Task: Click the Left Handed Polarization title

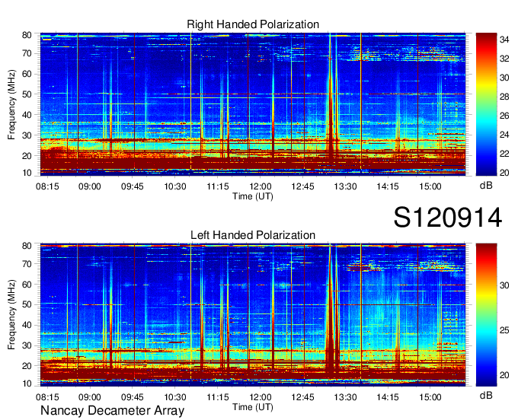Action: (x=253, y=235)
